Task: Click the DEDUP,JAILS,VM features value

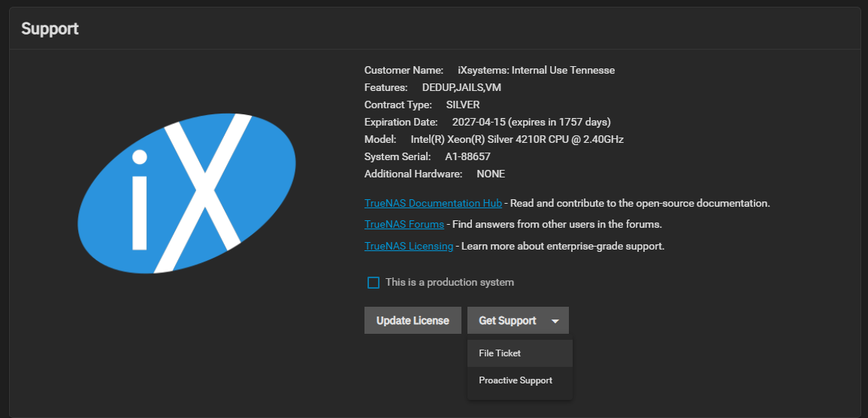Action: point(461,87)
